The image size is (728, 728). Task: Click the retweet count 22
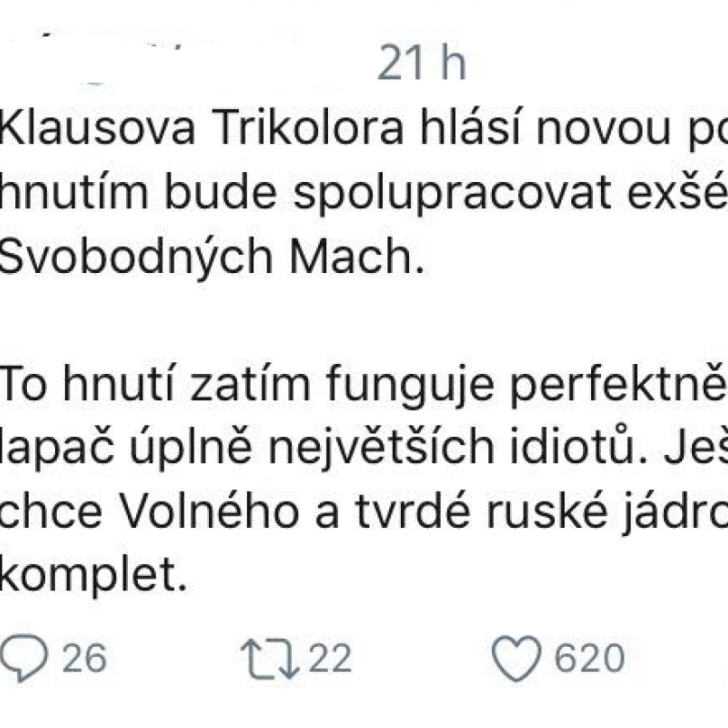pyautogui.click(x=330, y=658)
